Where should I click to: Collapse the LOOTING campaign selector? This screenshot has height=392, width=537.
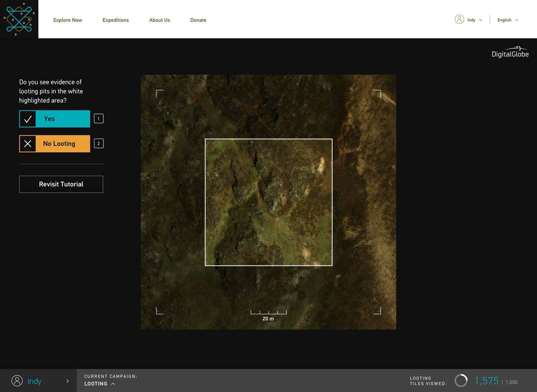coord(113,384)
